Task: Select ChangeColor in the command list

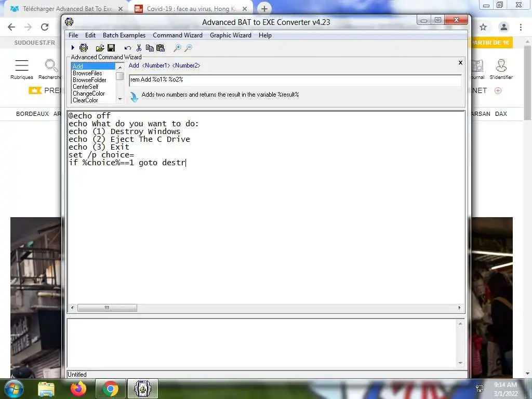Action: [x=94, y=94]
